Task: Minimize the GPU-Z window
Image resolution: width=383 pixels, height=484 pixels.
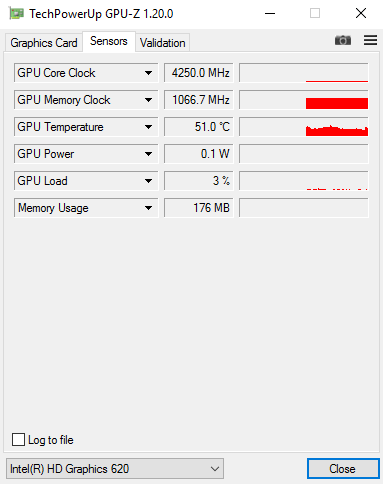Action: [x=270, y=14]
